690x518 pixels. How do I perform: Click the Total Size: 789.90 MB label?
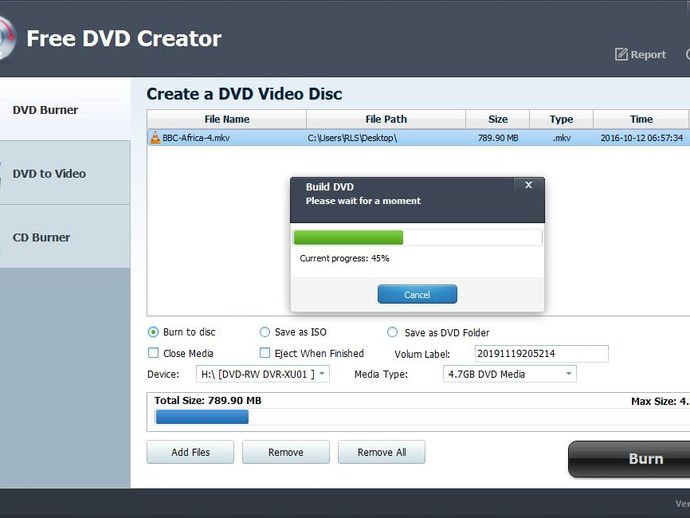[208, 400]
